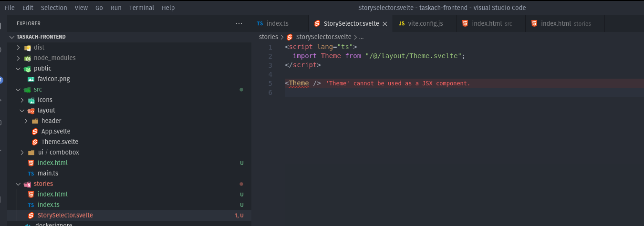
Task: Switch to the index.html stories tab
Action: click(x=565, y=23)
